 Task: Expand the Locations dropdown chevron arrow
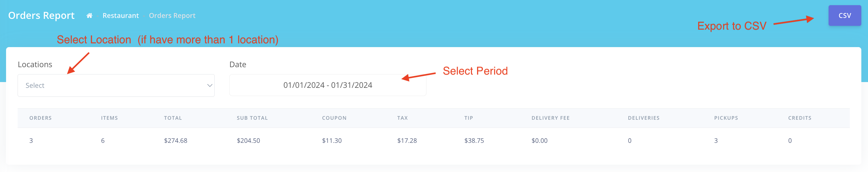click(x=210, y=85)
